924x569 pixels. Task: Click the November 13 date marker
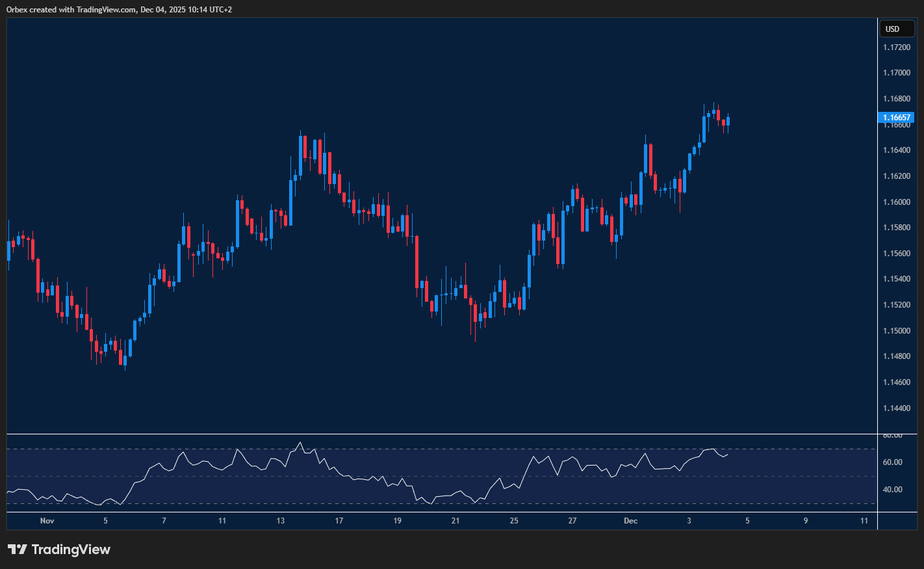[280, 520]
